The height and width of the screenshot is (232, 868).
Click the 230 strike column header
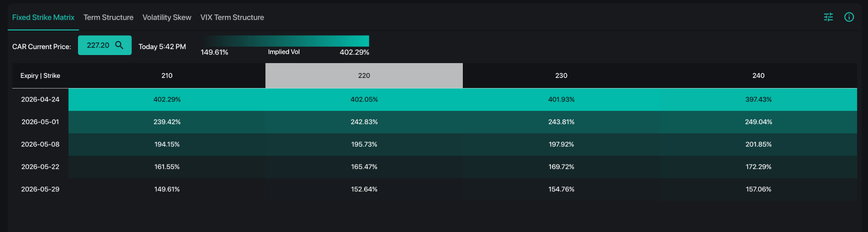point(561,76)
